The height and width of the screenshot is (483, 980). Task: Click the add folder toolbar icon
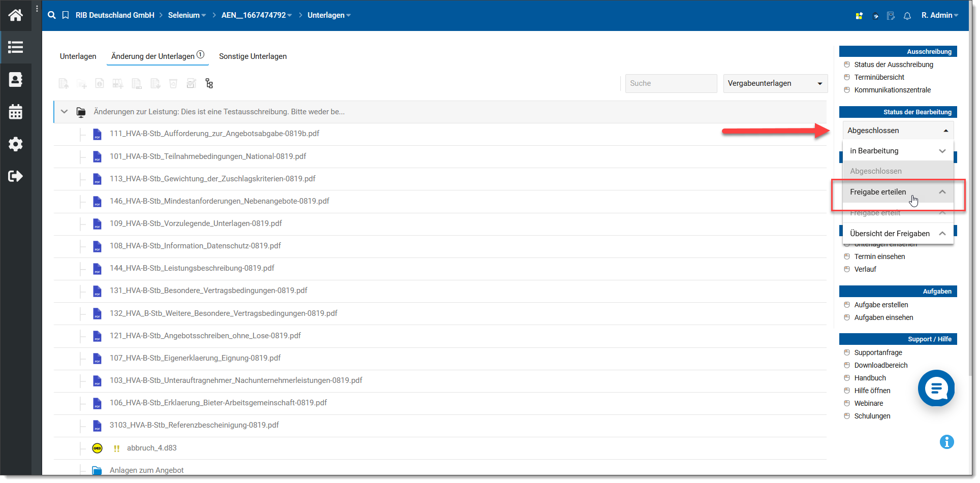click(81, 83)
